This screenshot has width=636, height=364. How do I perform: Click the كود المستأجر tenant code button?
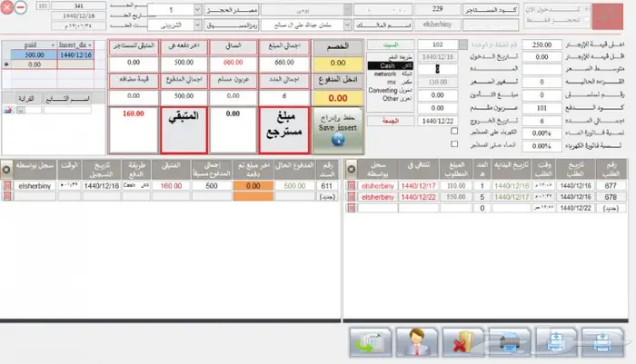pos(491,10)
